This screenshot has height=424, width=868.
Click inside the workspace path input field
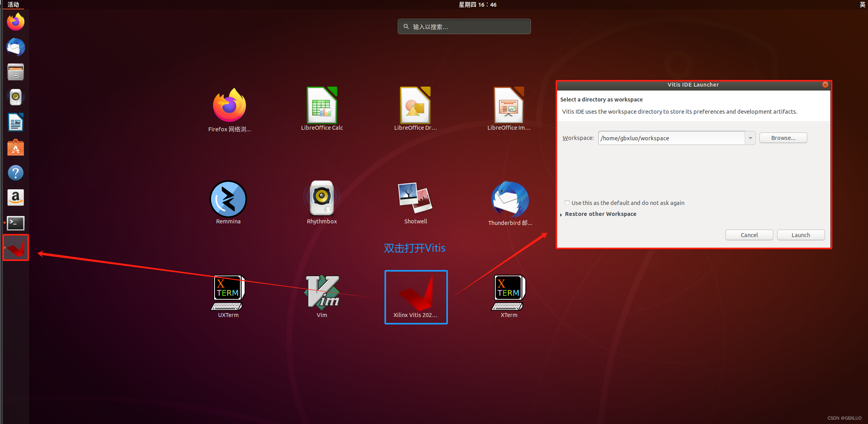[x=670, y=138]
